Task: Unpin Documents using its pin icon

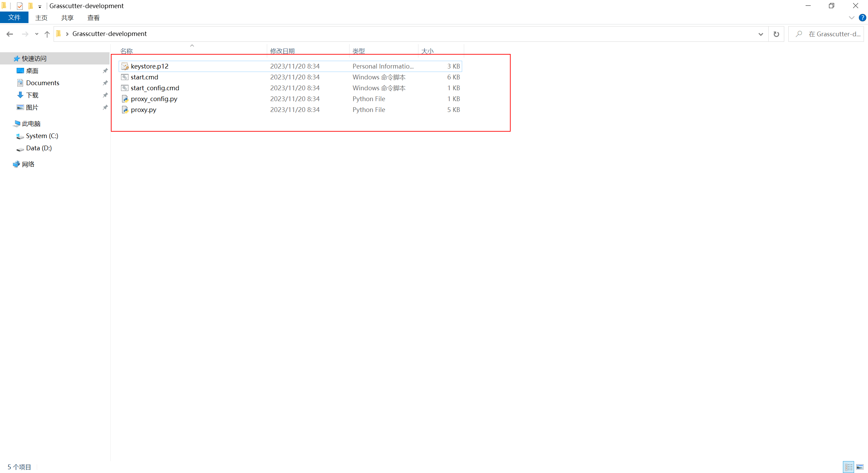Action: (105, 83)
